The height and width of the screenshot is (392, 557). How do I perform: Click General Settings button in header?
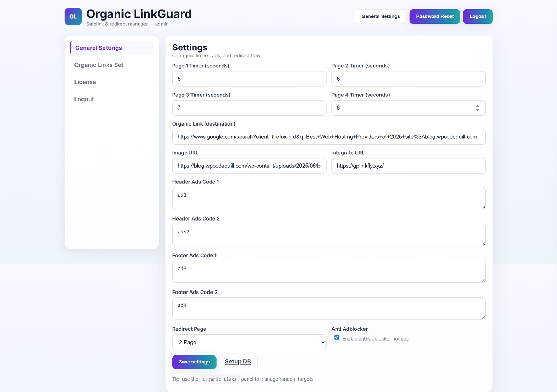click(381, 17)
